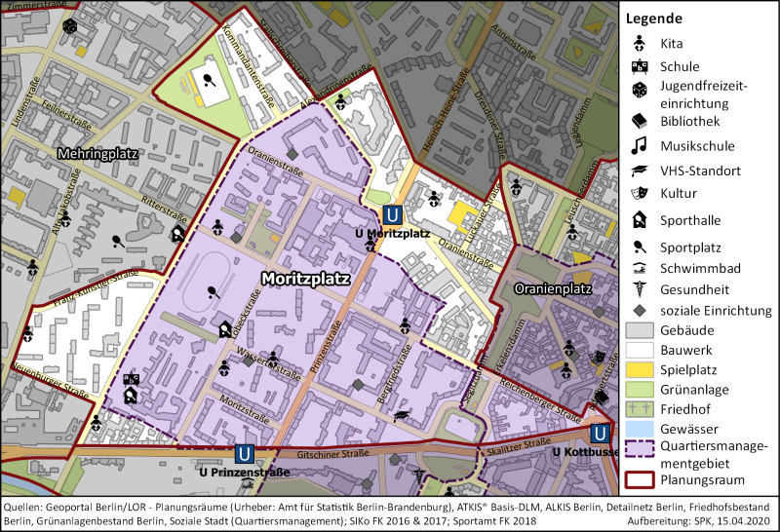Click the Bibliothek book icon in legend

tap(639, 121)
